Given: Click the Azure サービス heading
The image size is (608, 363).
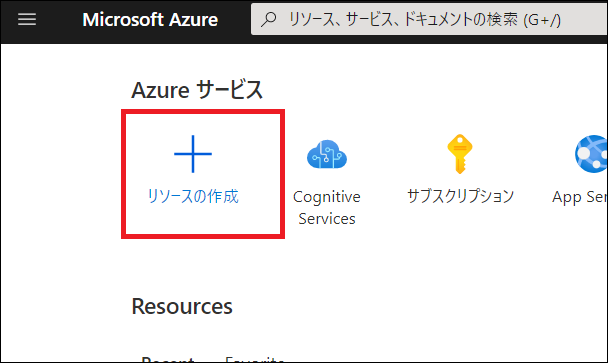Looking at the screenshot, I should (x=197, y=90).
